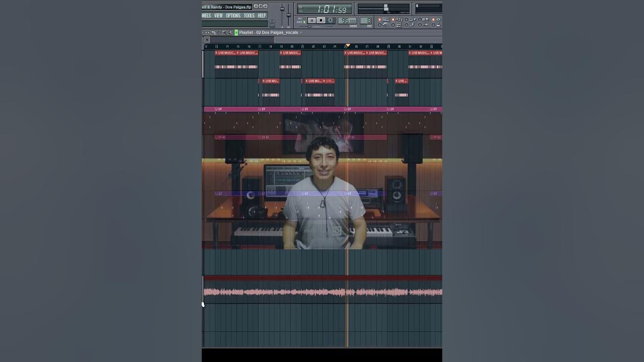Open the HELP menu

[x=262, y=16]
